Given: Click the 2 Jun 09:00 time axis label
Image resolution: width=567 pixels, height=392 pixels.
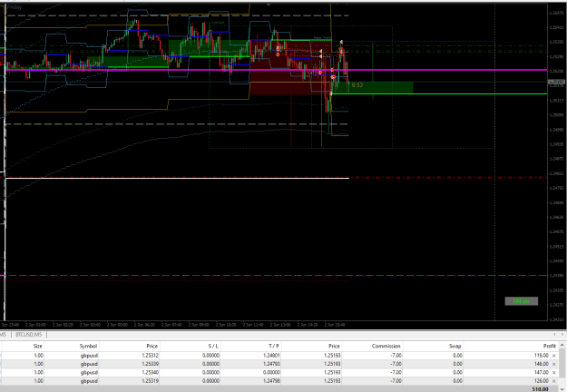Looking at the screenshot, I should tap(199, 325).
